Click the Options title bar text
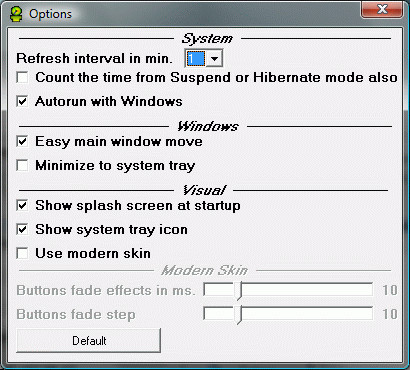This screenshot has width=410, height=370. coord(50,14)
